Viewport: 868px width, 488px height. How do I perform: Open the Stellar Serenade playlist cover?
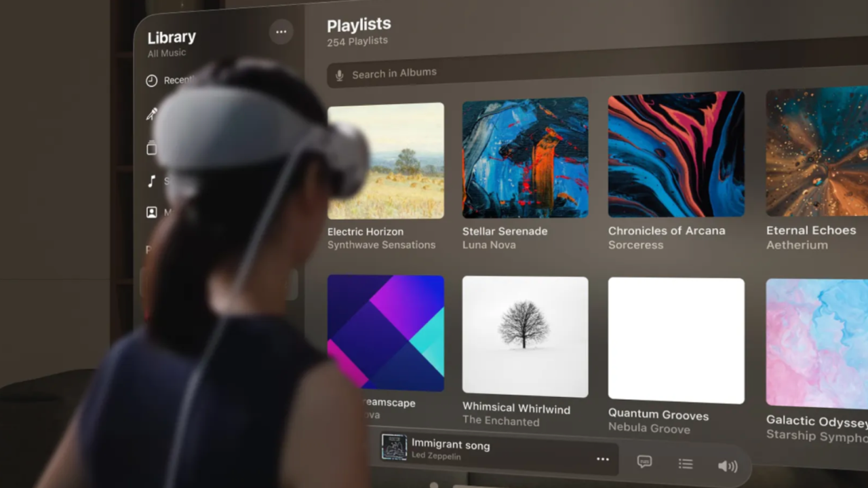(x=525, y=157)
